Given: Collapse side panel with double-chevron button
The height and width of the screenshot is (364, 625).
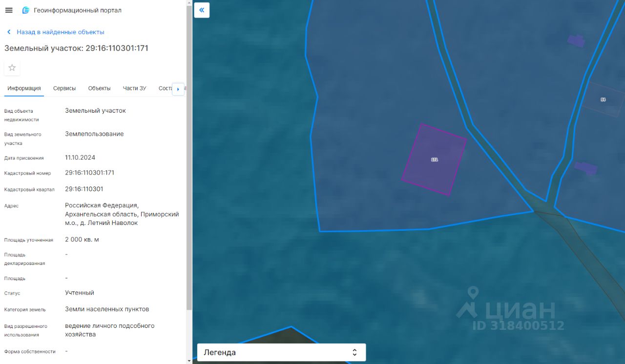Looking at the screenshot, I should click(202, 10).
